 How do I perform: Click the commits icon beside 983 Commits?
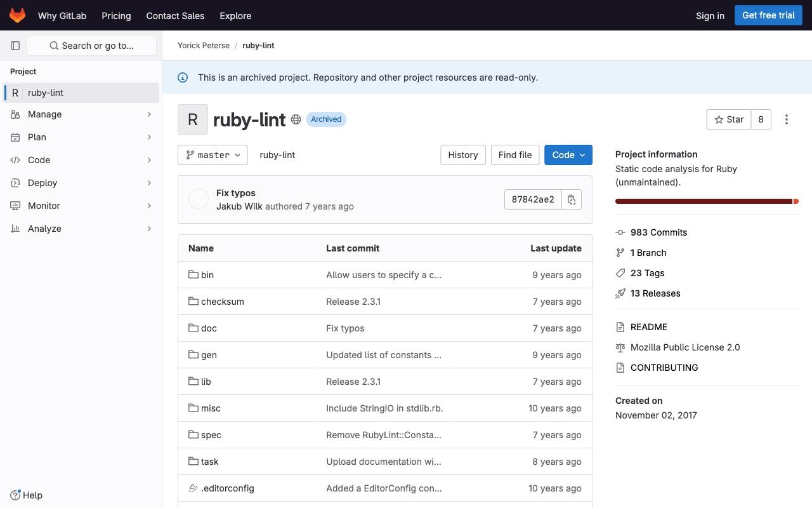[x=620, y=232]
